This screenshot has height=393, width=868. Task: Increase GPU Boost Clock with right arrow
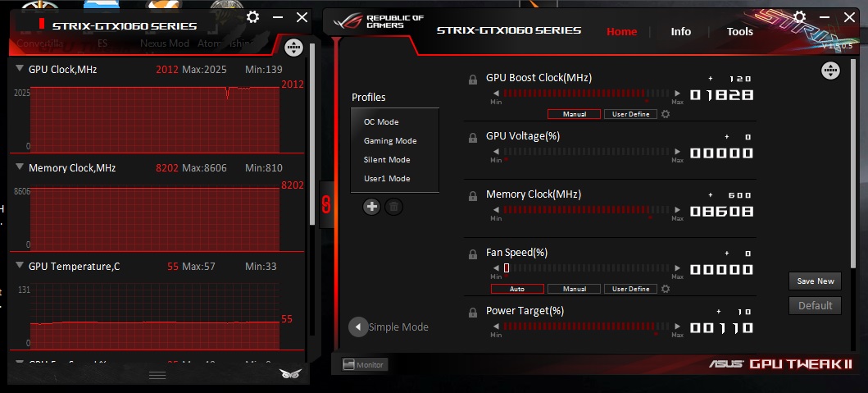pyautogui.click(x=678, y=94)
